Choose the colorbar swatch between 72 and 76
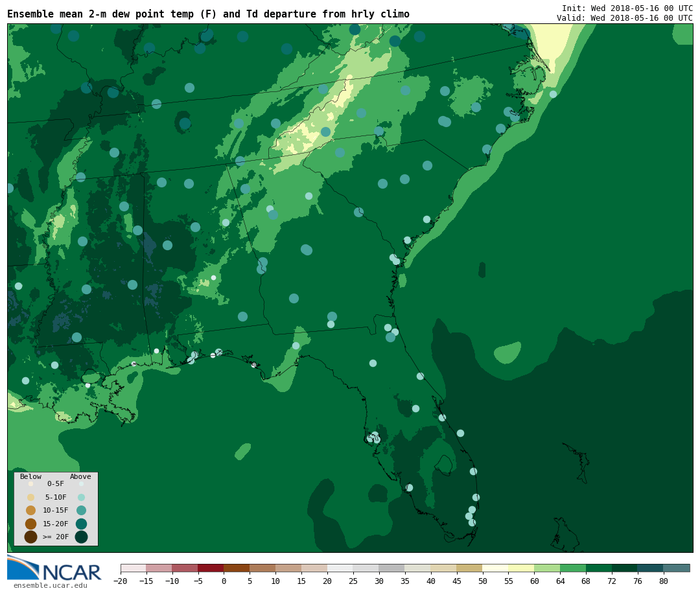 coord(625,568)
